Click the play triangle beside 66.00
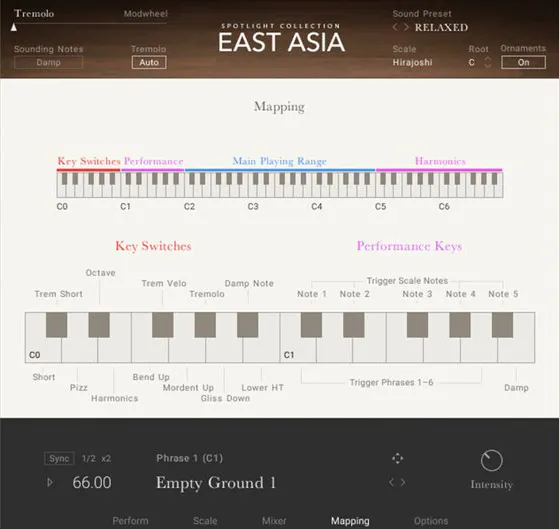Viewport: 559px width, 529px height. [50, 482]
